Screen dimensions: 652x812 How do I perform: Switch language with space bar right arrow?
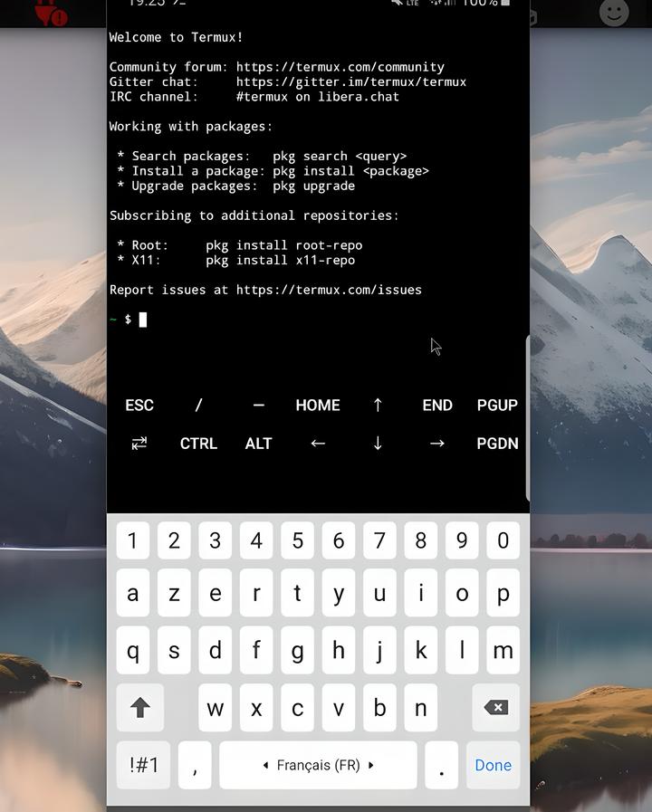point(370,765)
